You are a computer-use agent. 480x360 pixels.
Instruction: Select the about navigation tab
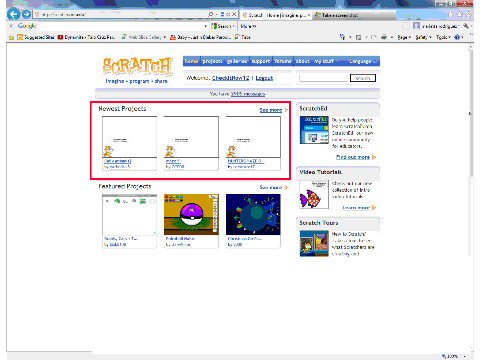pyautogui.click(x=303, y=61)
